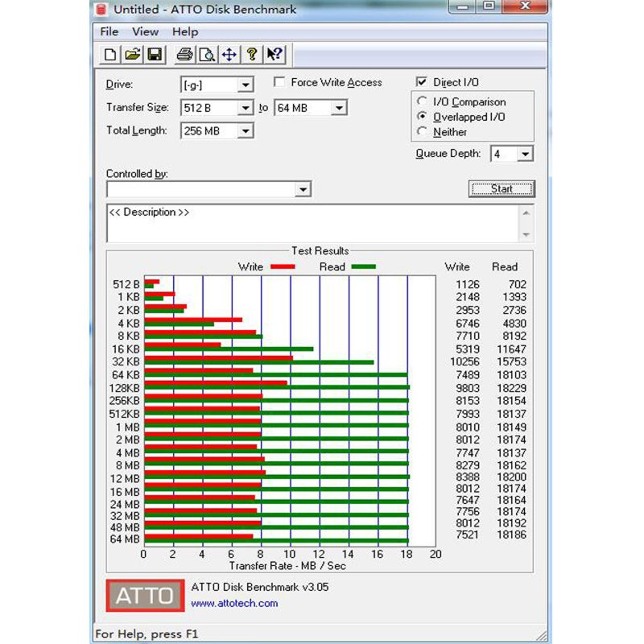Disable the Direct I/O checkbox
Viewport: 644px width, 644px height.
[x=422, y=81]
